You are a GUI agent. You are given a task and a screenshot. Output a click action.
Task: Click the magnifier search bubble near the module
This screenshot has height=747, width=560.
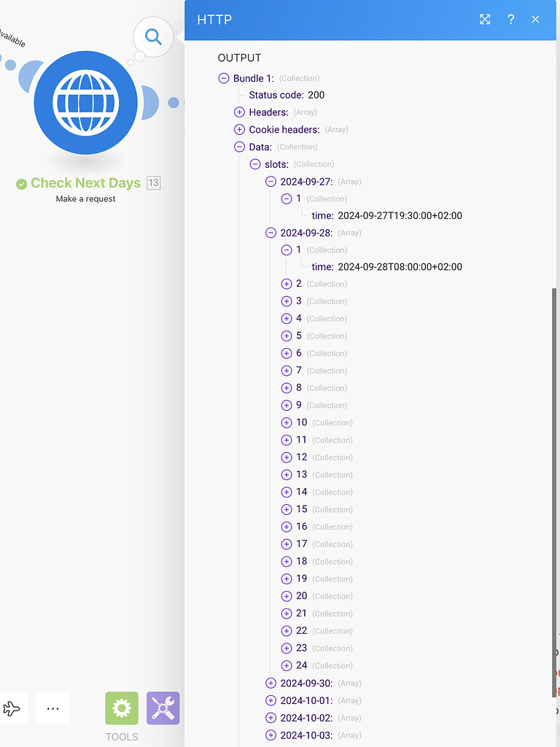click(152, 36)
